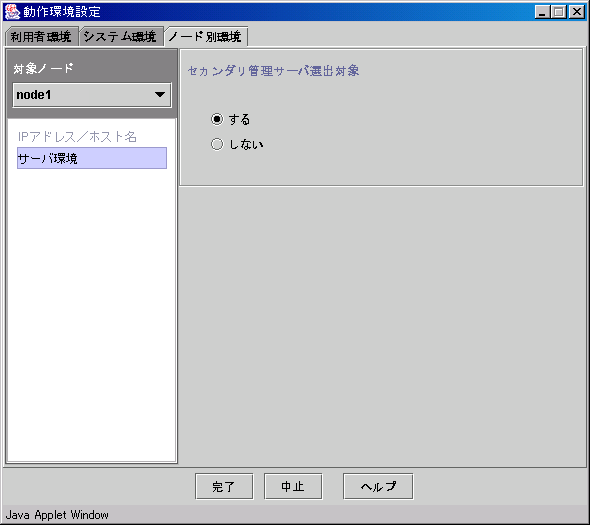Image resolution: width=590 pixels, height=525 pixels.
Task: Click the 対象ノード label
Action: [x=43, y=68]
